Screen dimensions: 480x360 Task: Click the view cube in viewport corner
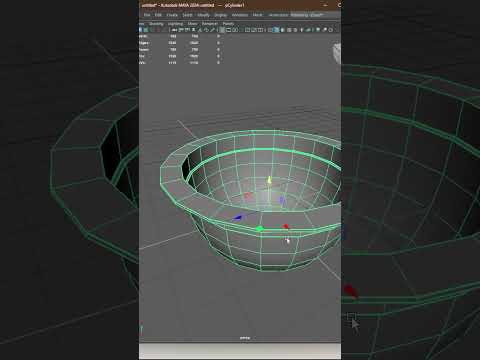tap(337, 53)
